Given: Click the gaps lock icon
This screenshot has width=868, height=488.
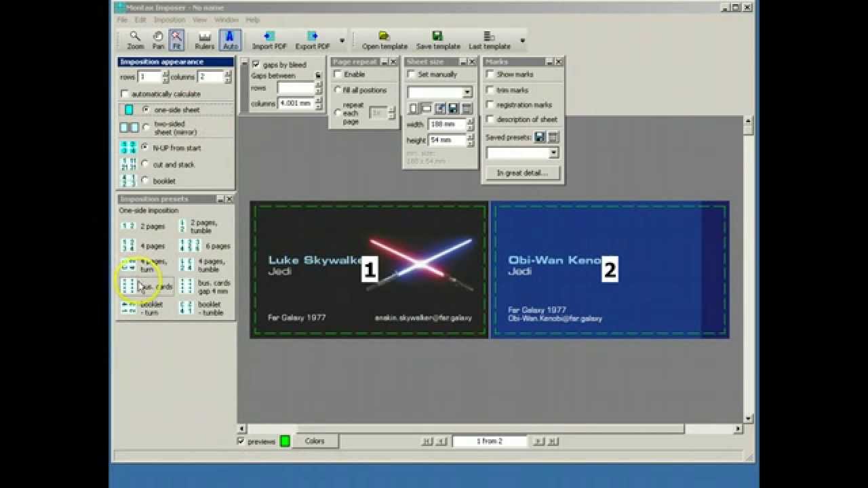Looking at the screenshot, I should 318,76.
